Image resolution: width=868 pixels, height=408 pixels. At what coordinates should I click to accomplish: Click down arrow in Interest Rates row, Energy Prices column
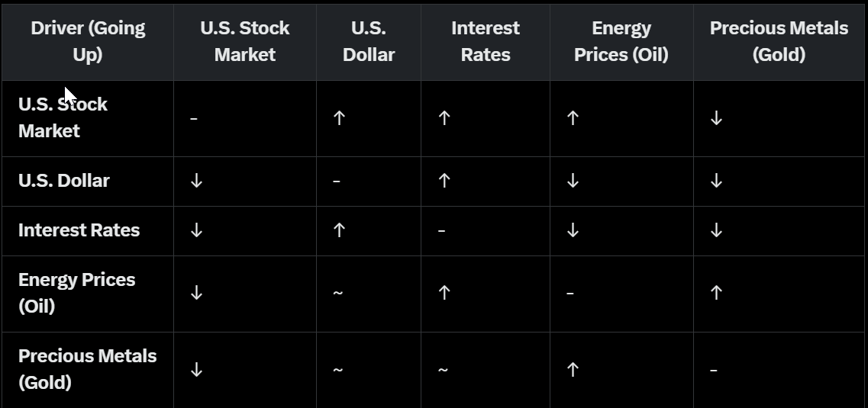pyautogui.click(x=573, y=230)
